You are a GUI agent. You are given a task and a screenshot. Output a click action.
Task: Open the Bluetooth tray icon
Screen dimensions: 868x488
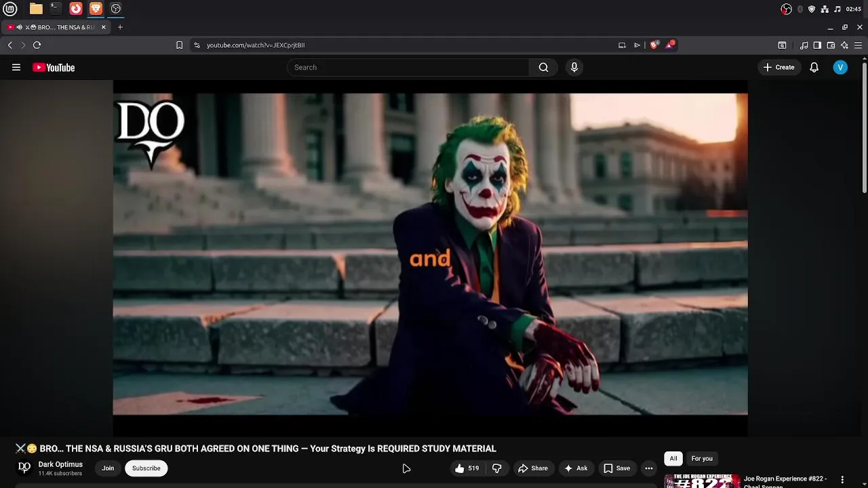coord(800,9)
